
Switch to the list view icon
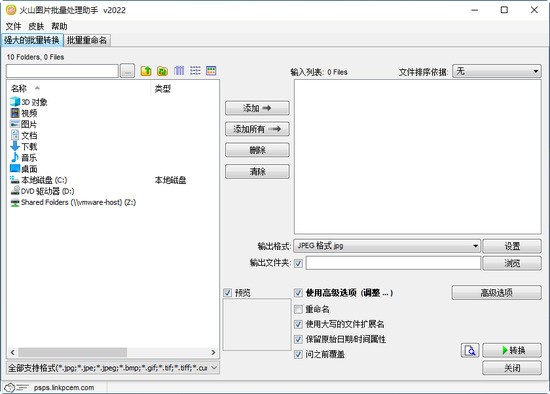tap(195, 71)
